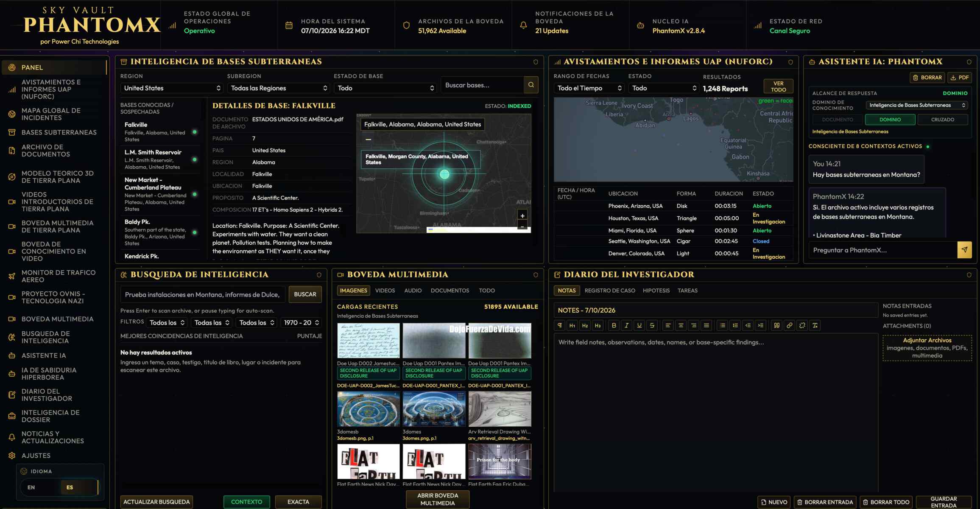Enable EXACTA search mode

(298, 502)
